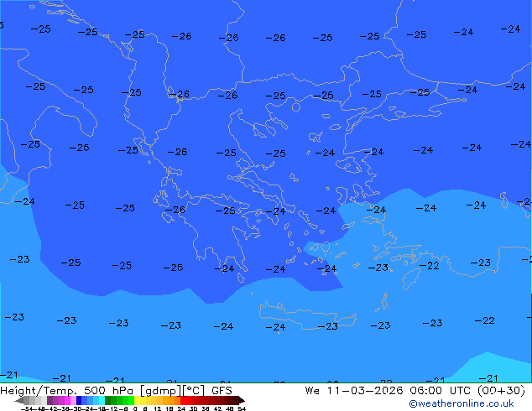Pick the cyan legend swatch
Image resolution: width=532 pixels, height=411 pixels.
pyautogui.click(x=102, y=400)
